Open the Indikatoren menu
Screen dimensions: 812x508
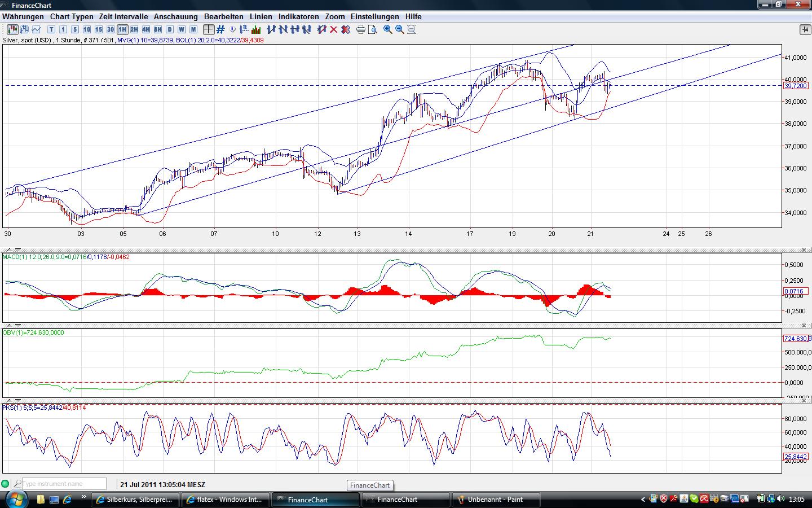pyautogui.click(x=299, y=17)
